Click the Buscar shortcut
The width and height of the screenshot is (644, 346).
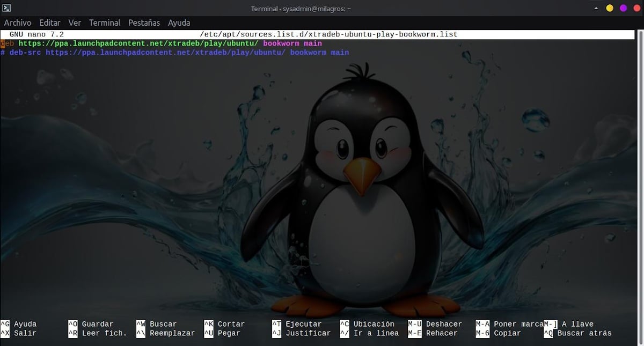163,323
